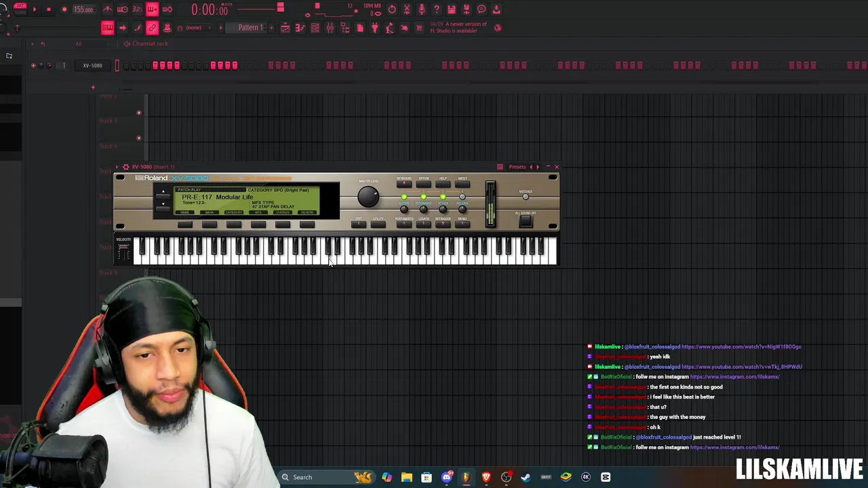This screenshot has height=488, width=868.
Task: Click the ABOUT button on XV-5080
Action: point(462,184)
